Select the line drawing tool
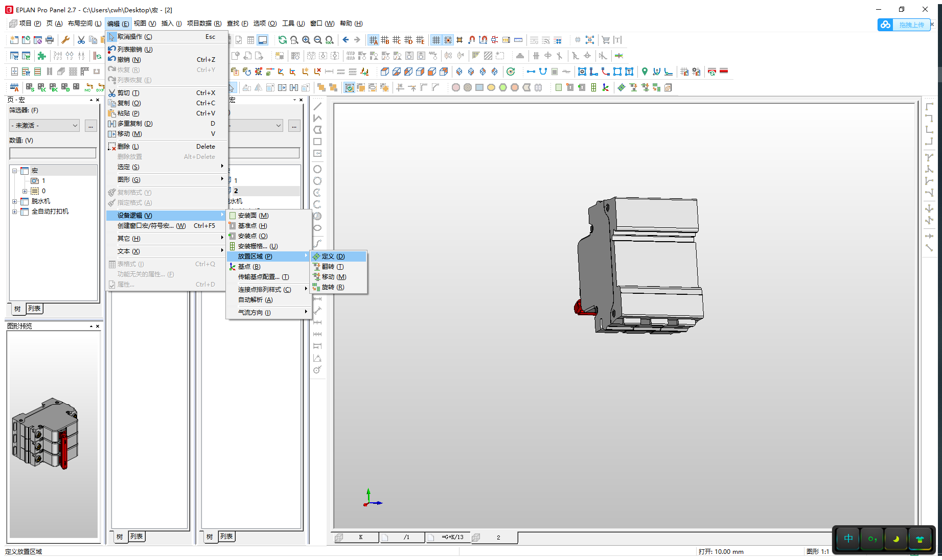The height and width of the screenshot is (560, 942). [x=317, y=106]
